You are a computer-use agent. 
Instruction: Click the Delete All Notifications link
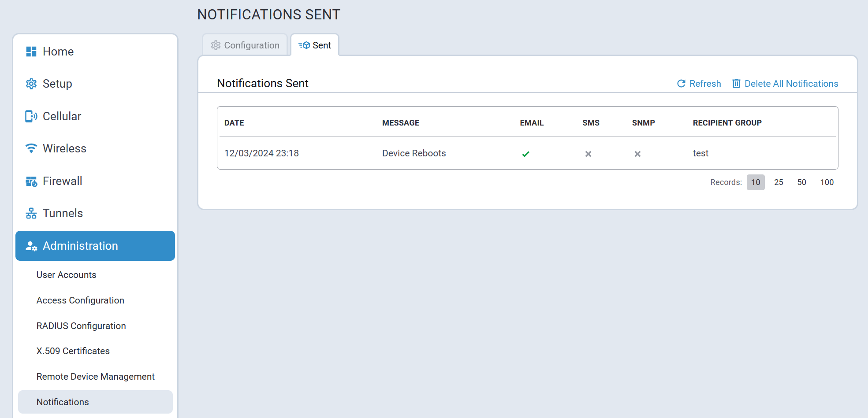(x=791, y=84)
